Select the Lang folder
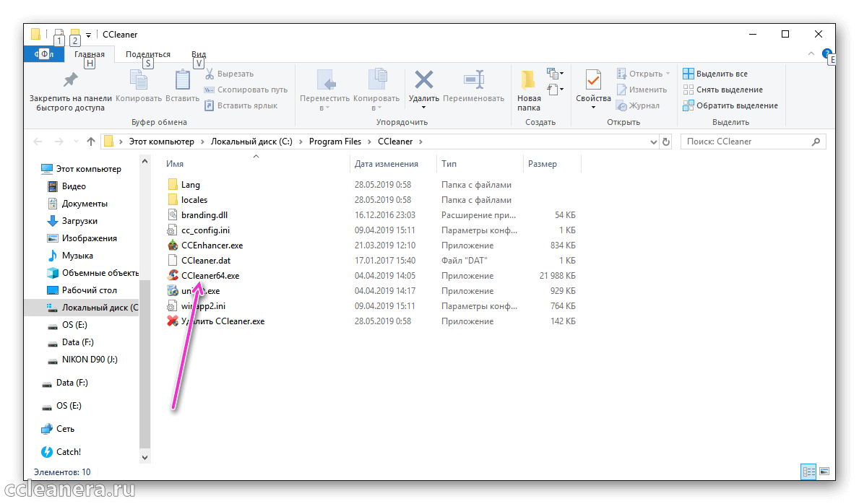The height and width of the screenshot is (504, 859). tap(191, 185)
